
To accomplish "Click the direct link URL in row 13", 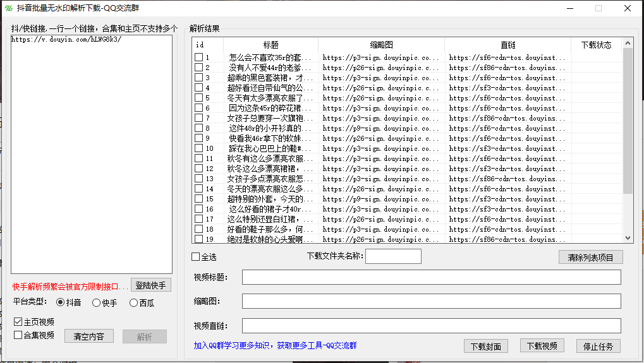I will 507,179.
